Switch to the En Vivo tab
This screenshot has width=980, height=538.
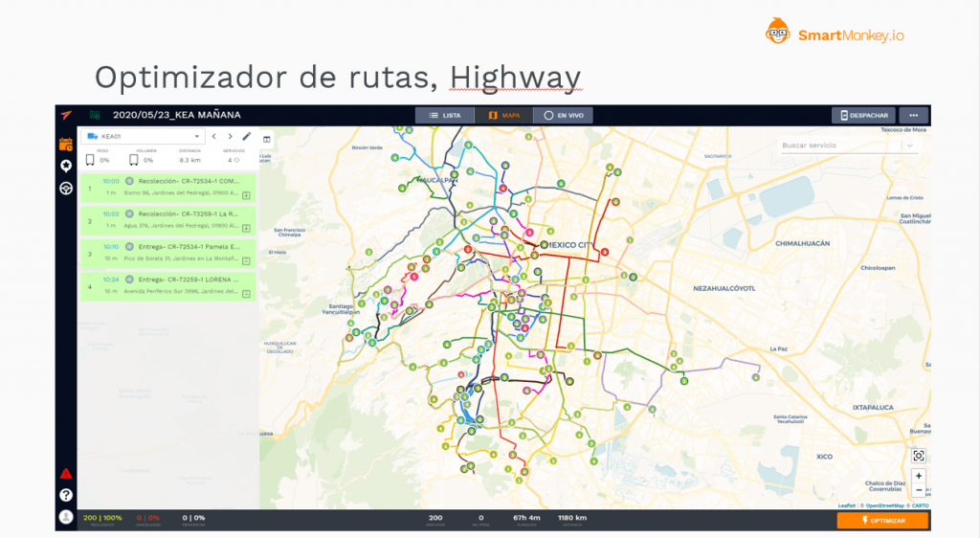click(x=563, y=115)
